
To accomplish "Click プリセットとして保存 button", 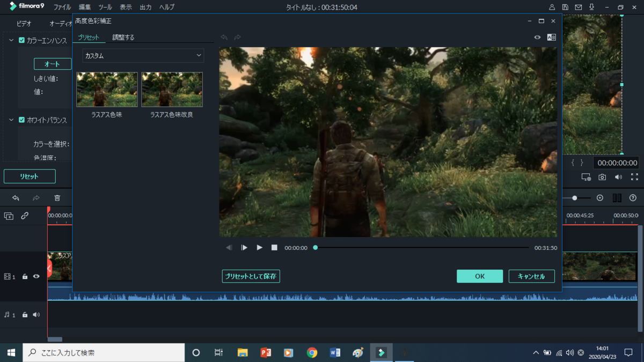I will 251,276.
